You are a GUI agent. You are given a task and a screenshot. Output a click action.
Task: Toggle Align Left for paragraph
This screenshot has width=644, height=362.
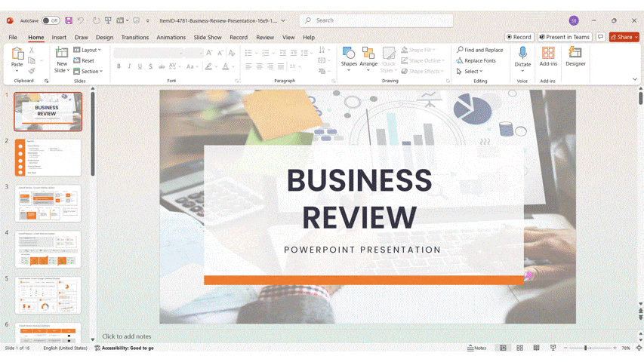tap(248, 66)
